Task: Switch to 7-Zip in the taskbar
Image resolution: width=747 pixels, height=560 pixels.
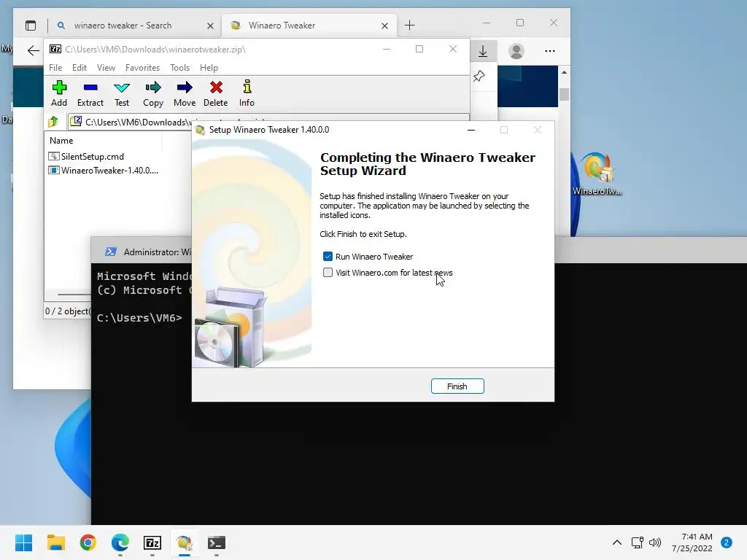Action: coord(152,542)
